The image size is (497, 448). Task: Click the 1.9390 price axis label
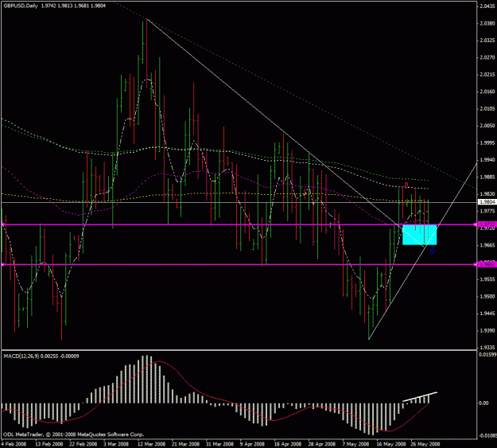[487, 330]
